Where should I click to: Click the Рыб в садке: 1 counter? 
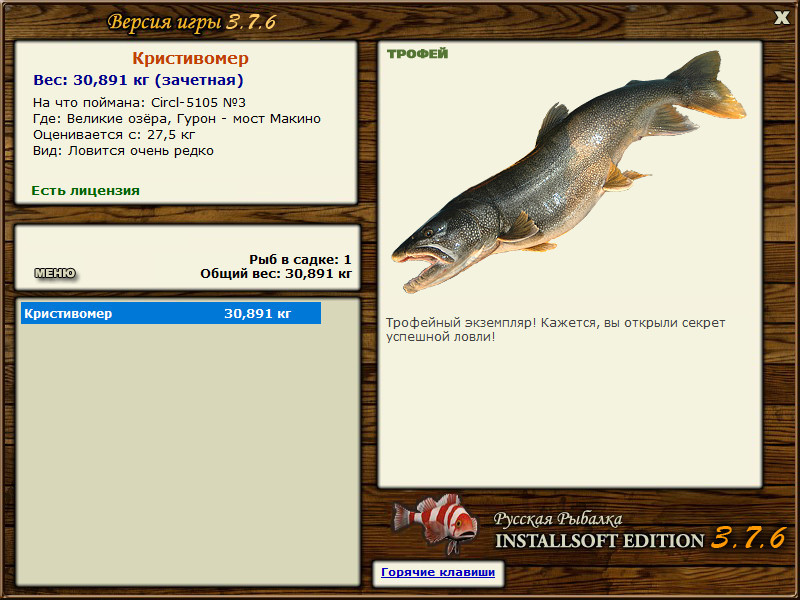click(x=300, y=259)
